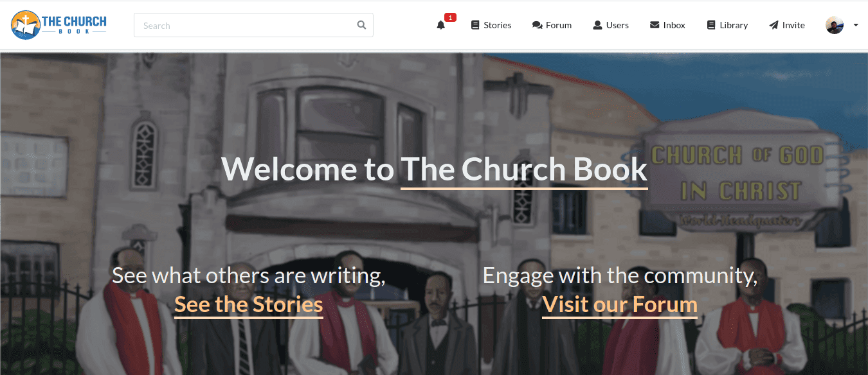
Task: Open the Invite menu item
Action: 787,25
